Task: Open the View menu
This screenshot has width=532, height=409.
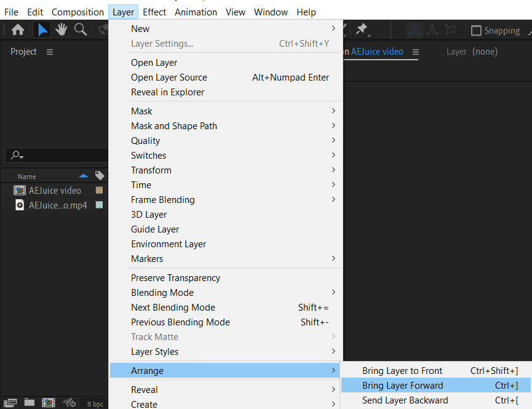Action: [x=236, y=12]
